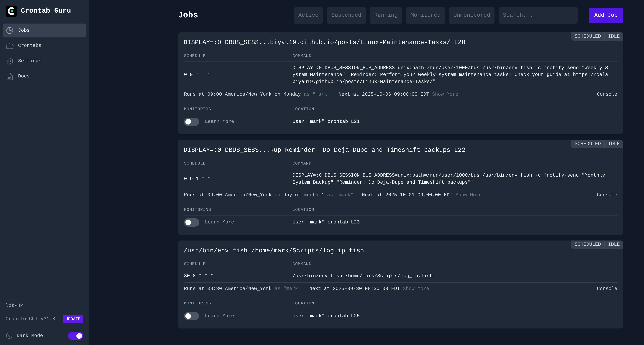This screenshot has width=644, height=345.
Task: Click the Crontab Guru title text
Action: 46,11
